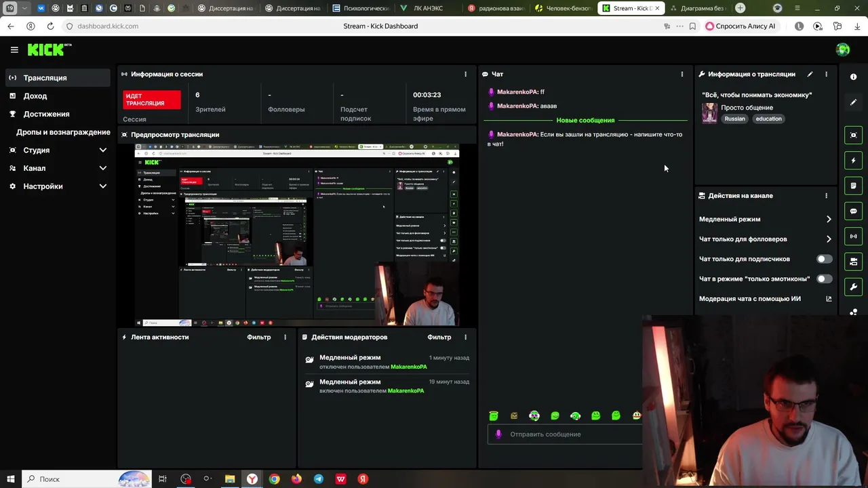The image size is (868, 488).
Task: Click MakarenkoPA link in the отключен moderator entry
Action: (409, 367)
